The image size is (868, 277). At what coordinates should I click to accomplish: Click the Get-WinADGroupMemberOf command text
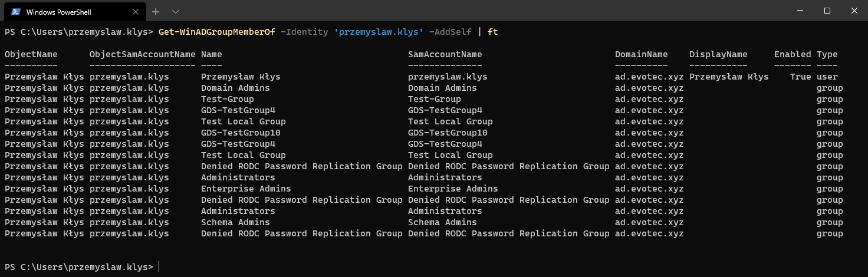point(216,32)
